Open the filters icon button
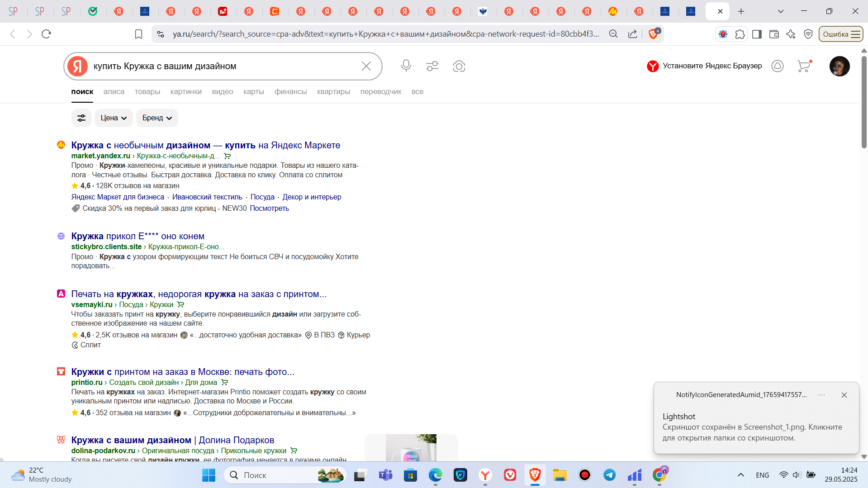 pyautogui.click(x=81, y=118)
